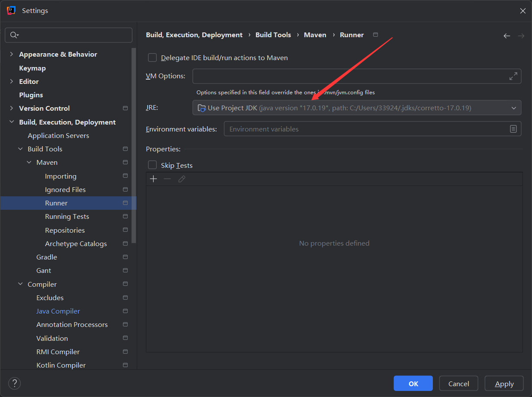This screenshot has width=532, height=397.
Task: Focus the settings search field
Action: [68, 35]
